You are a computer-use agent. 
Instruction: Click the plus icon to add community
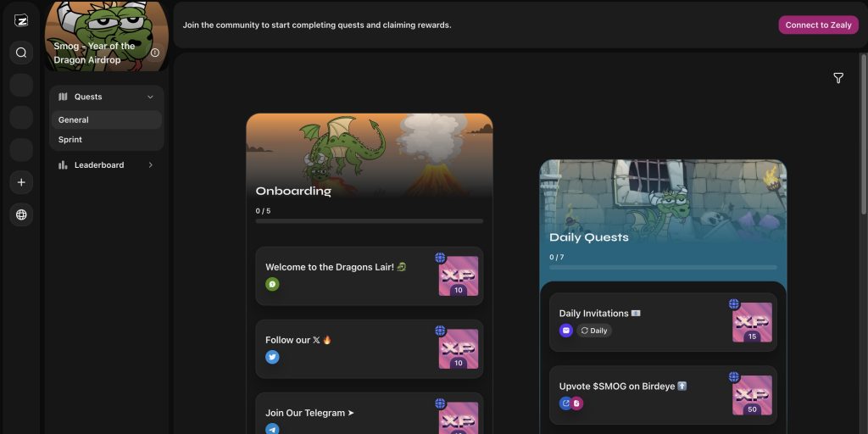click(x=21, y=182)
